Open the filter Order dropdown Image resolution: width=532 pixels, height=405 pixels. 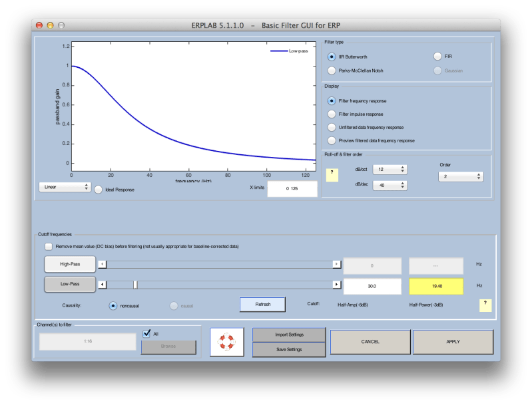click(x=461, y=177)
